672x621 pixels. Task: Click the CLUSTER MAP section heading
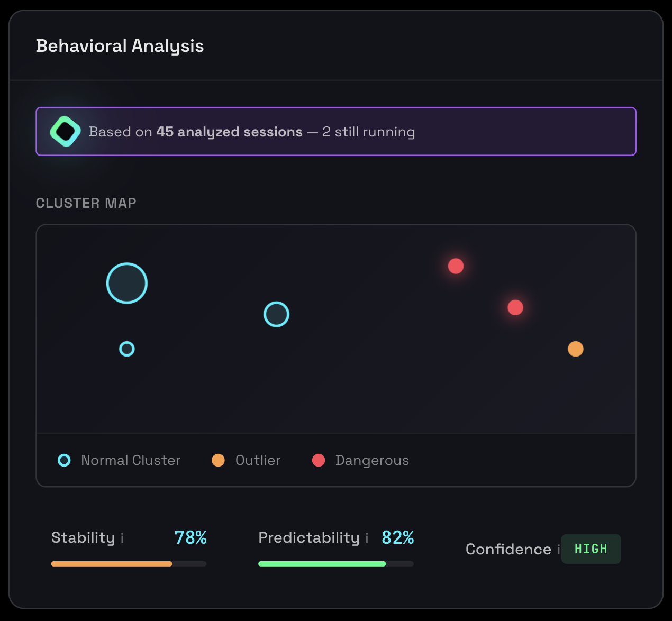86,203
